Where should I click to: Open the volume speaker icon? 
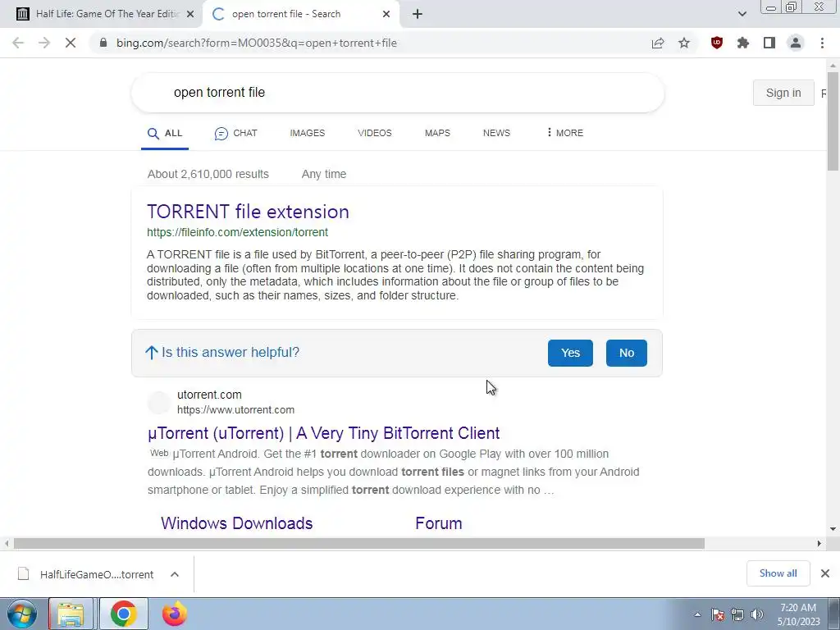pyautogui.click(x=756, y=614)
